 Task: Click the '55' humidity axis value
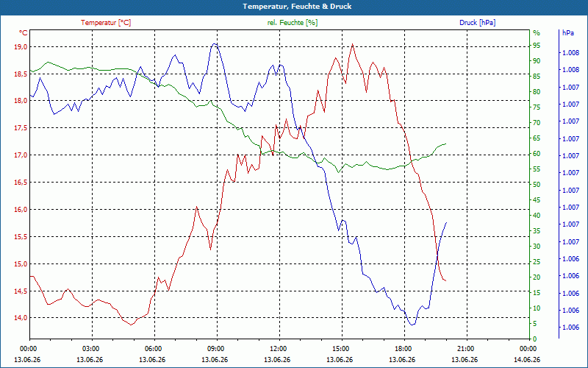537,169
